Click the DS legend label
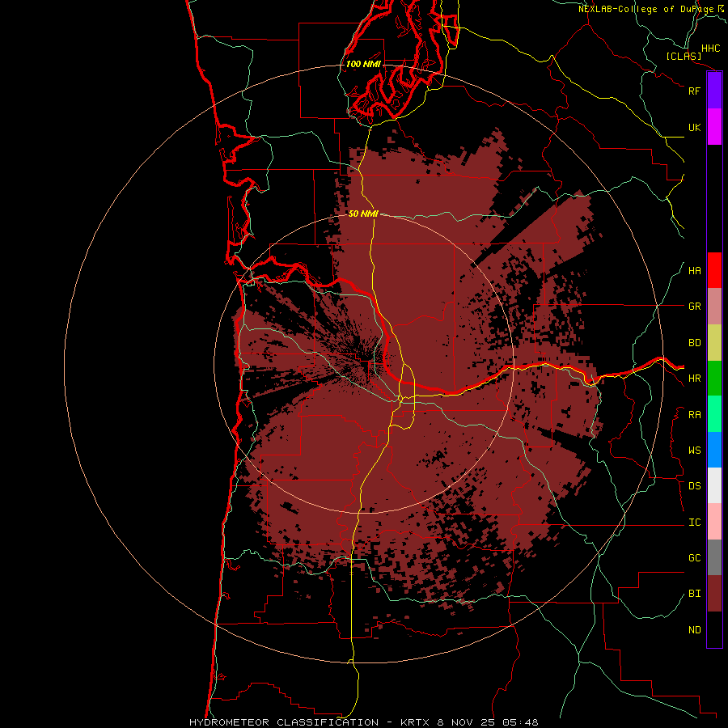Viewport: 728px width, 728px height. 694,486
